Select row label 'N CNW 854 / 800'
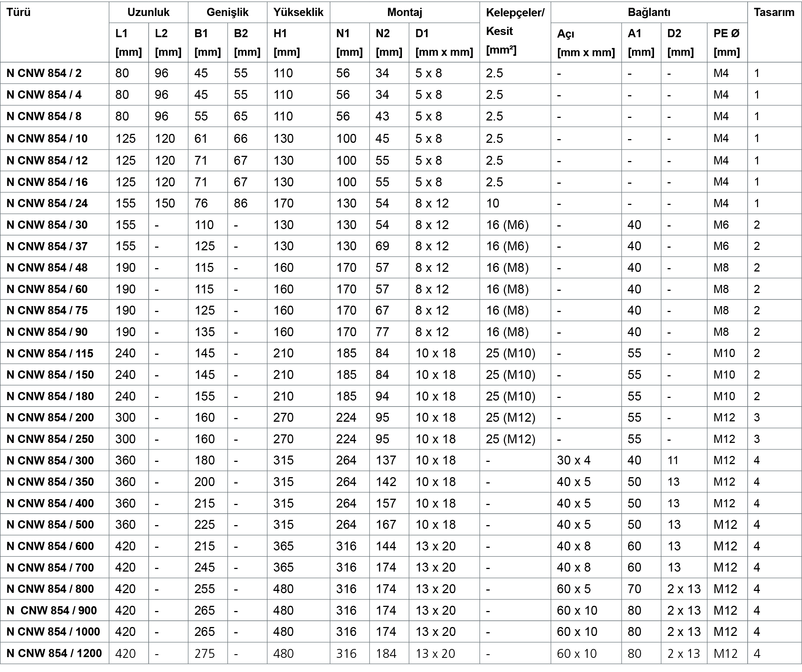The image size is (802, 672). pyautogui.click(x=50, y=589)
